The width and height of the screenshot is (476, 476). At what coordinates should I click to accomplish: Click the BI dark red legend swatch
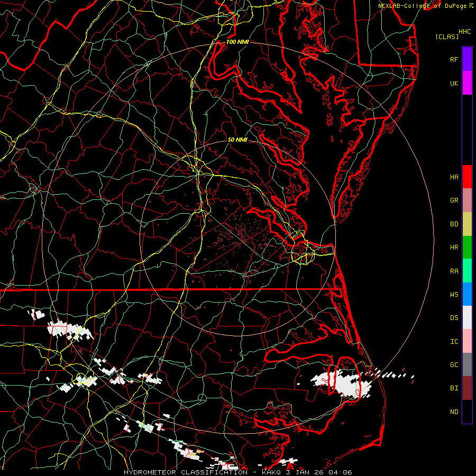pos(467,388)
